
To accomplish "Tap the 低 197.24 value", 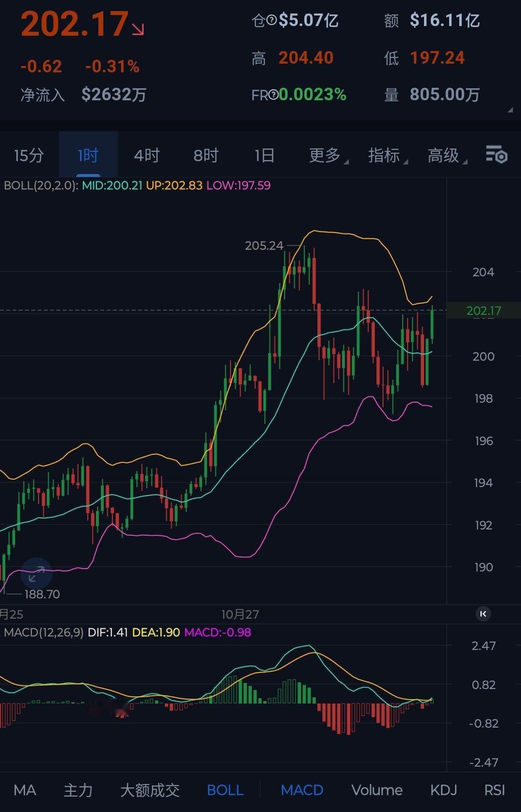I will click(x=437, y=58).
